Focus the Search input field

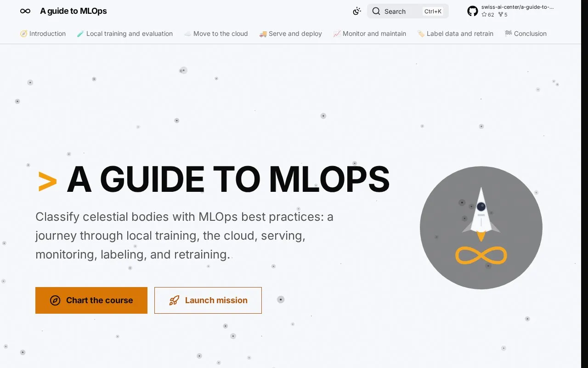(x=408, y=11)
